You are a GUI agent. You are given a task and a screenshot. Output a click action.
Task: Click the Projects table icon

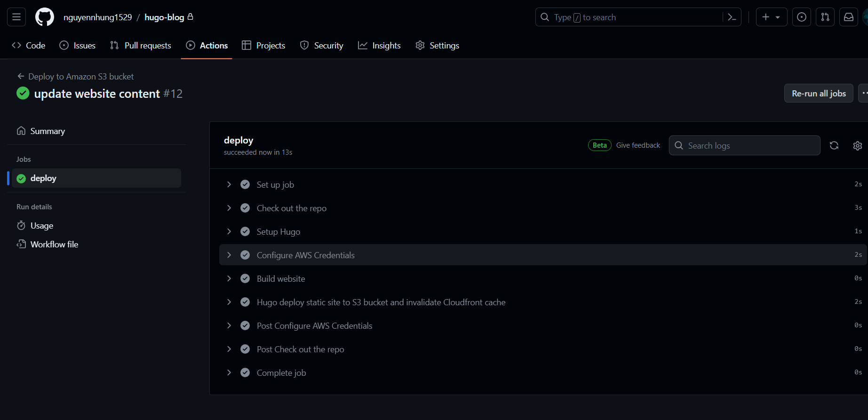(247, 45)
